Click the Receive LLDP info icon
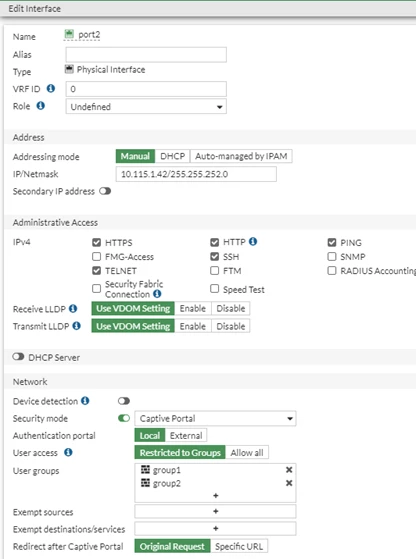 coord(73,309)
